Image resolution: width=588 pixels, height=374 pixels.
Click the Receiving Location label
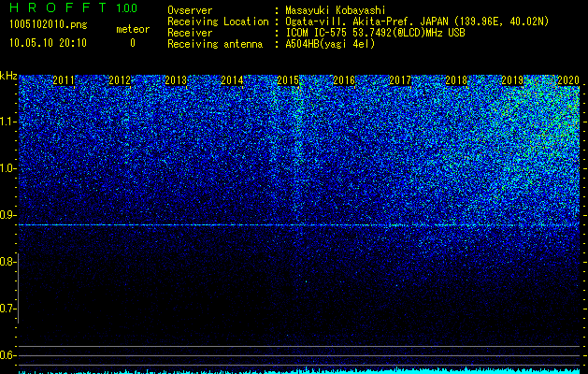218,22
